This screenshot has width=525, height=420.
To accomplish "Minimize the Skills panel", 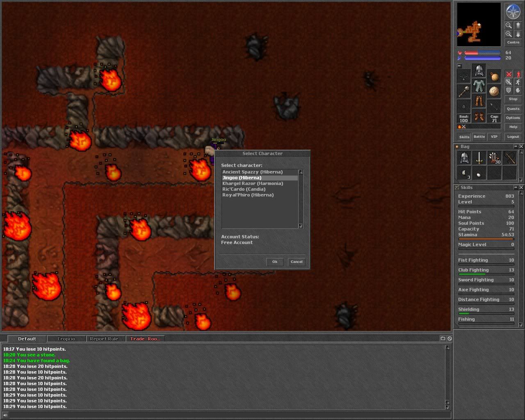I will pyautogui.click(x=516, y=187).
